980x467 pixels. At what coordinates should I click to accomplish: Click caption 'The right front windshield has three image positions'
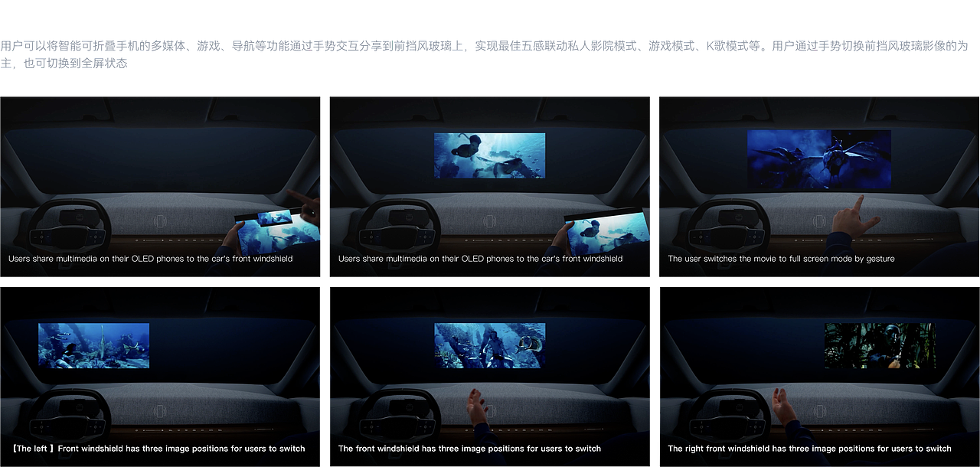click(809, 449)
